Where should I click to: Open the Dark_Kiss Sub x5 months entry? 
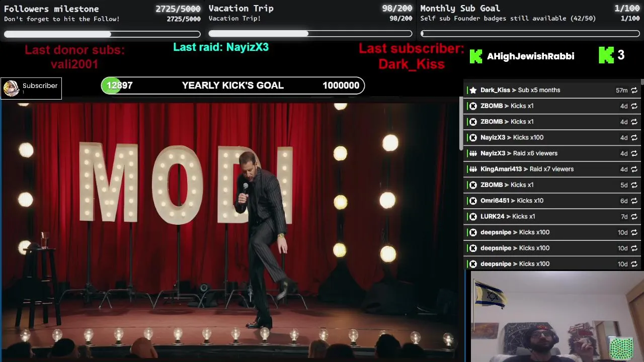[x=552, y=90]
